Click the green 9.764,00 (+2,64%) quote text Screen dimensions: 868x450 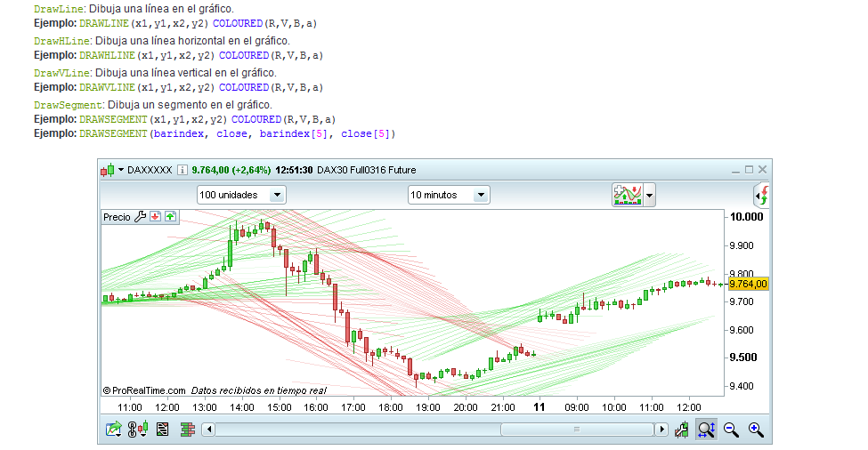click(x=231, y=170)
